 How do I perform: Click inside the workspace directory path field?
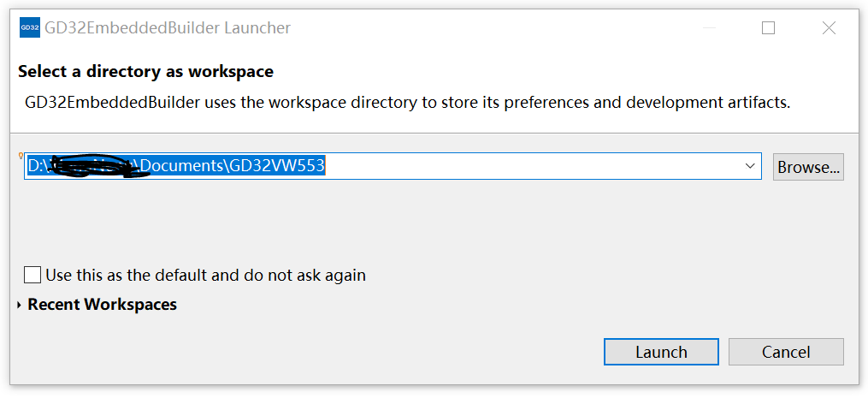(393, 166)
